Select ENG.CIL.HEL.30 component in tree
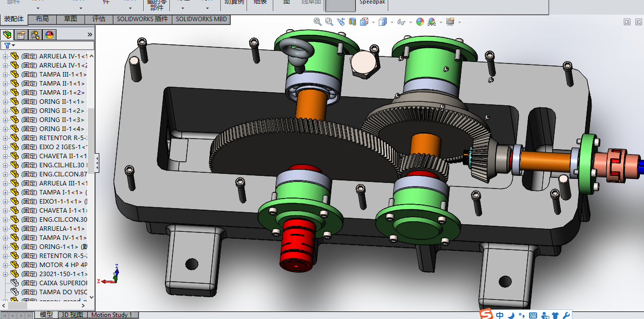The height and width of the screenshot is (319, 644). (x=63, y=165)
